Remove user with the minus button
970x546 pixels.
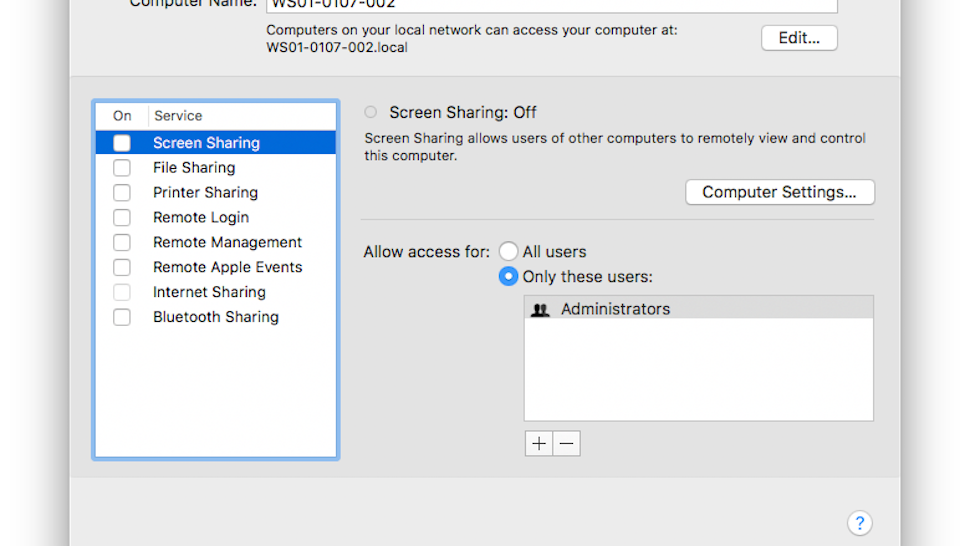click(567, 443)
